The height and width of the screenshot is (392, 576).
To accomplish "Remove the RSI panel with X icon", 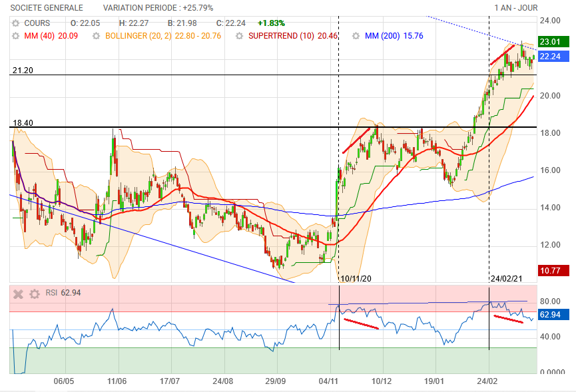I will click(x=18, y=294).
